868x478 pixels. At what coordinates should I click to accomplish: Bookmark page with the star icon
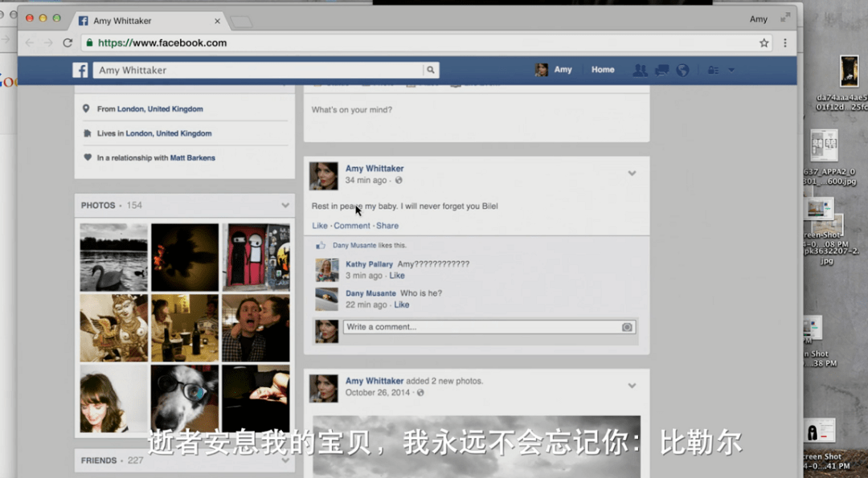[x=764, y=43]
